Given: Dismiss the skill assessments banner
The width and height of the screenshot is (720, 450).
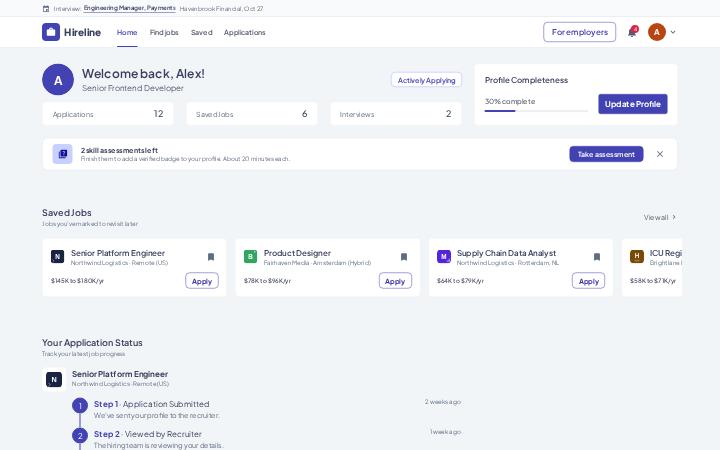Looking at the screenshot, I should 660,154.
